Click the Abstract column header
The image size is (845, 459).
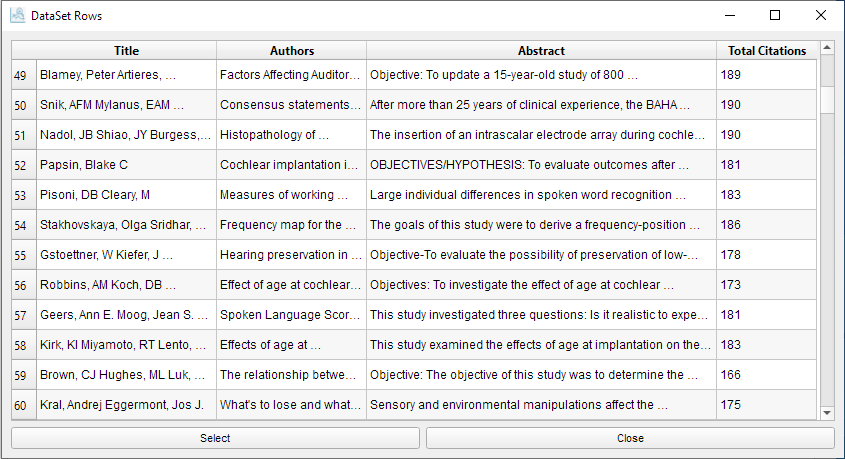[541, 51]
